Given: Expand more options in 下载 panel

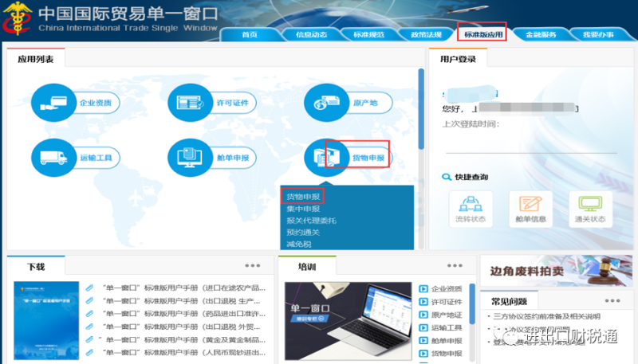Looking at the screenshot, I should [253, 265].
